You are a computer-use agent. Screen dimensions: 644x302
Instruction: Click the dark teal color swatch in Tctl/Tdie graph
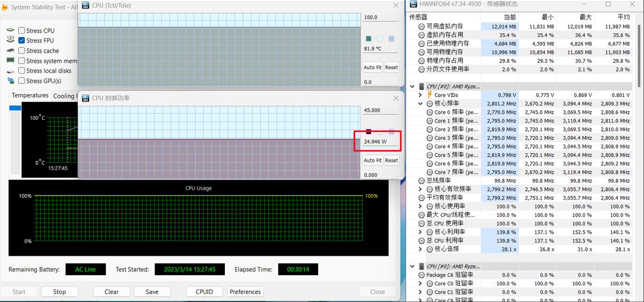click(369, 39)
